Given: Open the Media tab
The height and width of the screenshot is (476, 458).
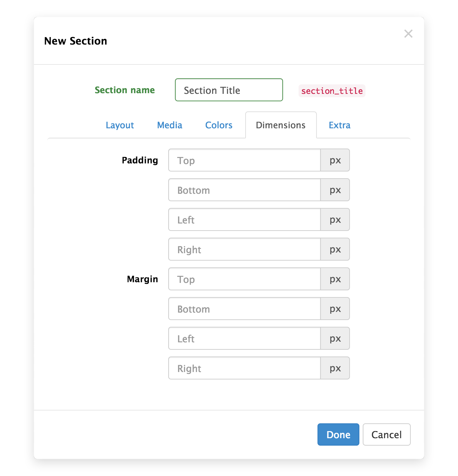Looking at the screenshot, I should click(170, 125).
